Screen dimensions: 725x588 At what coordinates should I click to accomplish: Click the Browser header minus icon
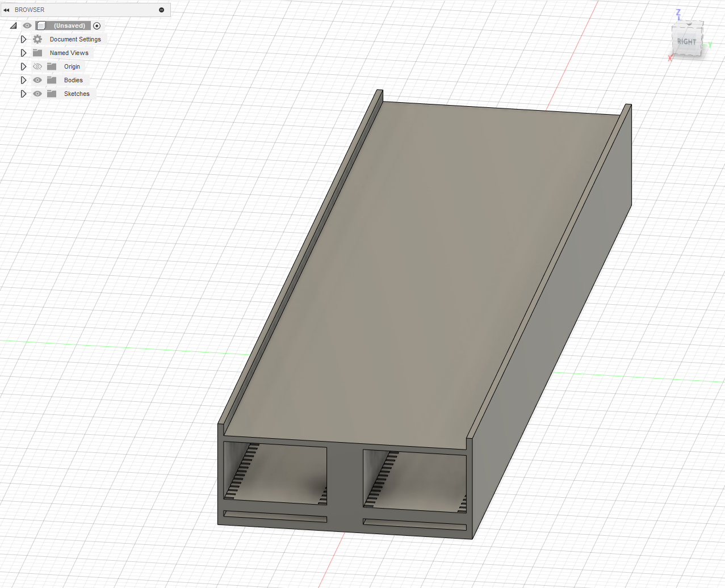pos(161,10)
